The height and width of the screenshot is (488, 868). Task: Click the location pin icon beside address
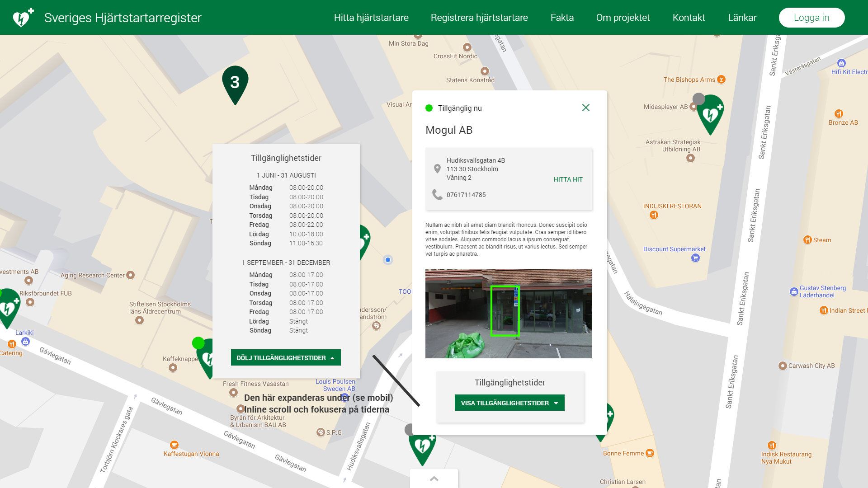(x=437, y=169)
